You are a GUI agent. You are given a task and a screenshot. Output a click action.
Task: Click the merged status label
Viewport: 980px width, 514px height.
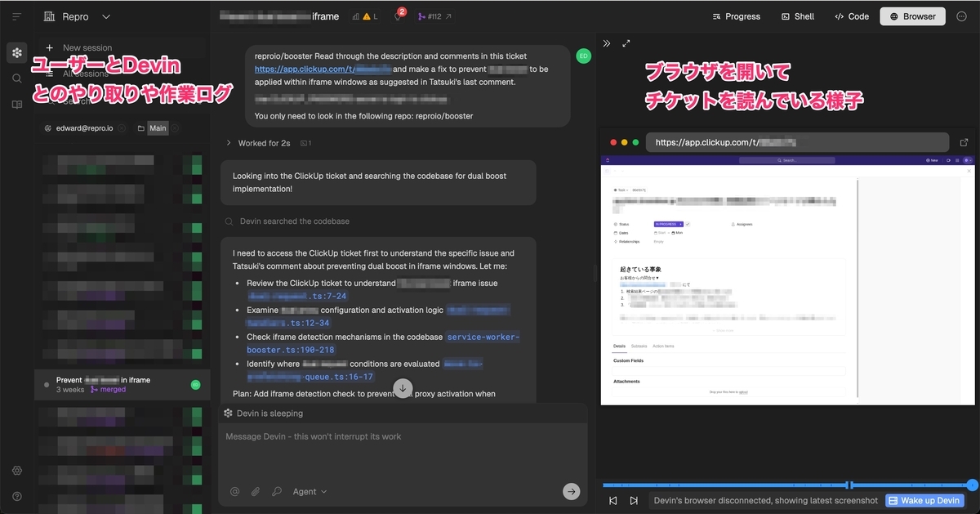pos(107,390)
